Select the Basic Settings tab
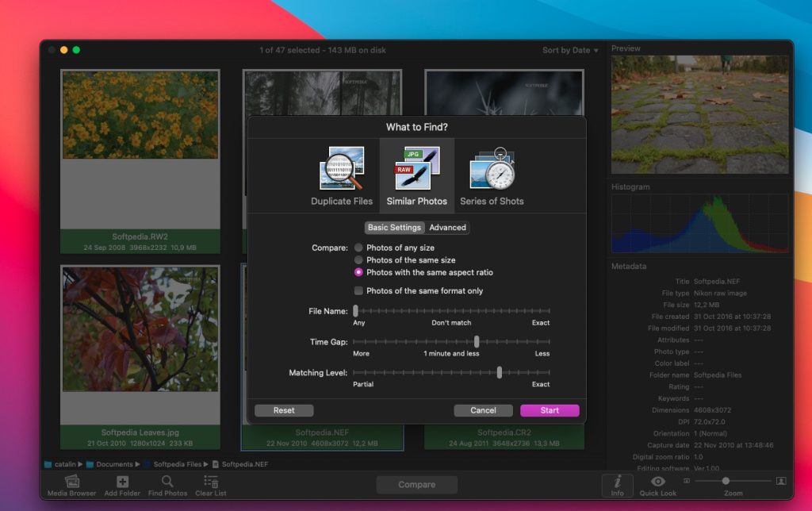 [394, 228]
